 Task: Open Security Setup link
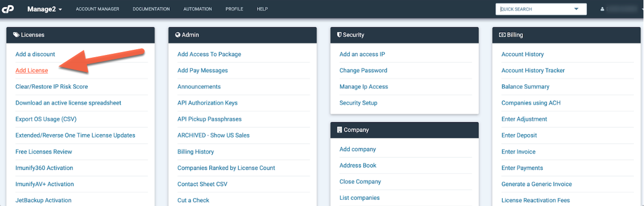359,103
